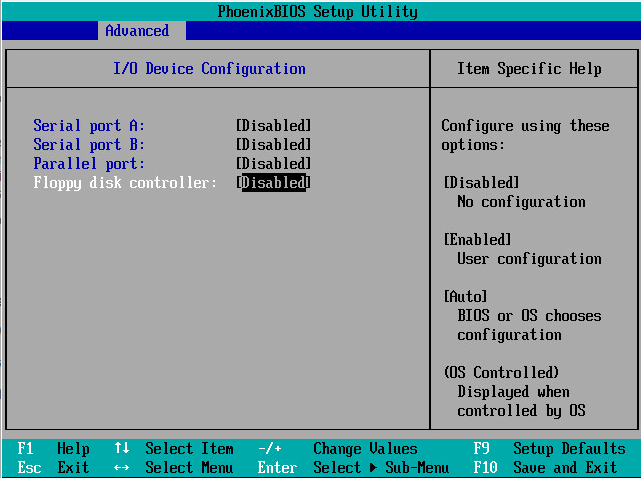Viewport: 641px width, 478px height.
Task: Click the 'I/O Device Configuration' heading
Action: pyautogui.click(x=209, y=68)
